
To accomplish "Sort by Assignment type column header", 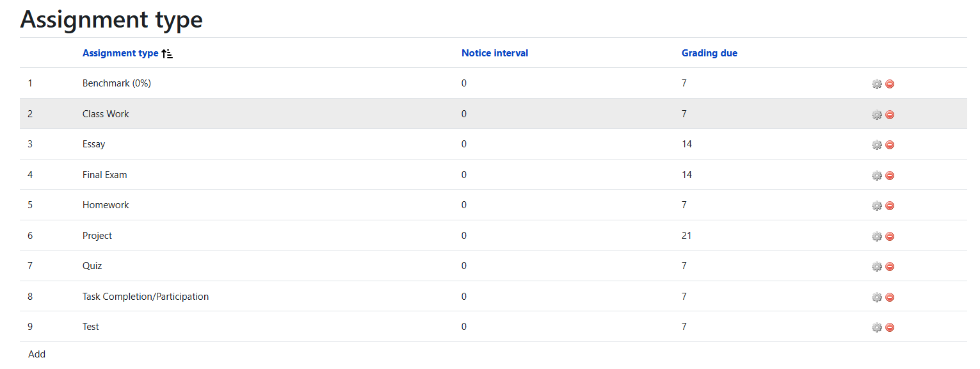I will [x=120, y=53].
